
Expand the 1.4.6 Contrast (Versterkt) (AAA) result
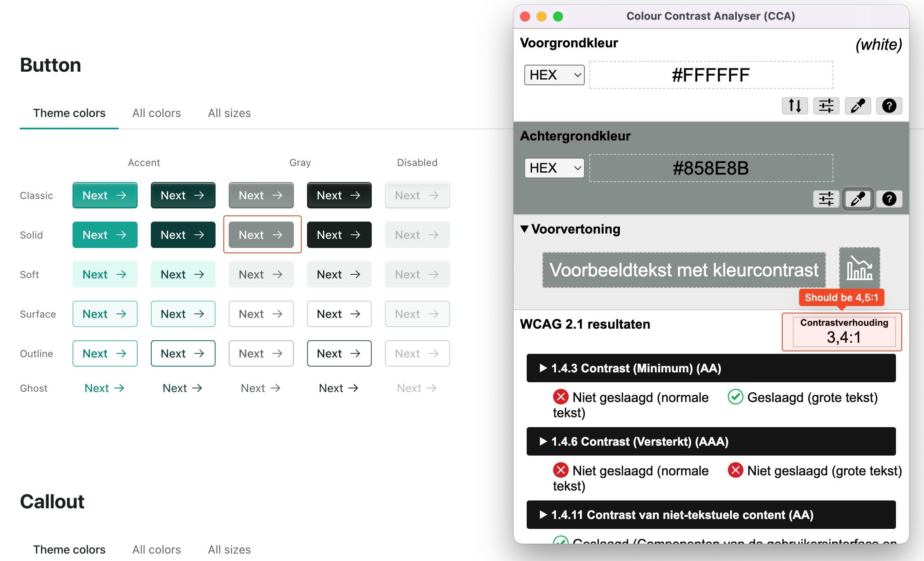click(x=543, y=441)
